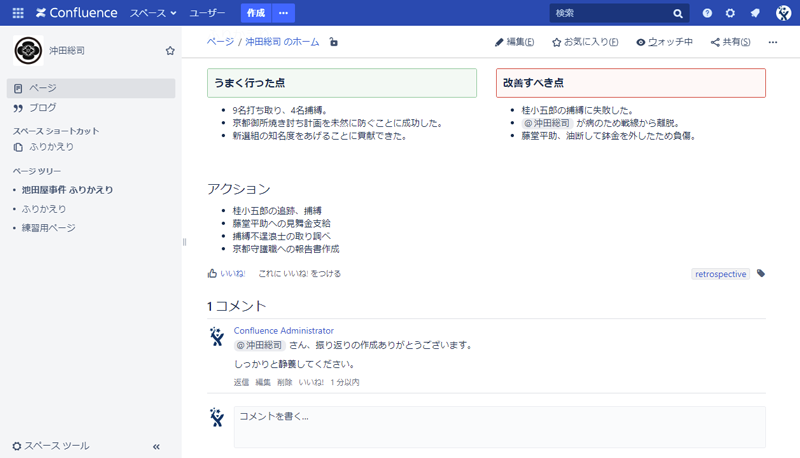This screenshot has width=800, height=458.
Task: Go to Confluence home logo
Action: point(77,13)
